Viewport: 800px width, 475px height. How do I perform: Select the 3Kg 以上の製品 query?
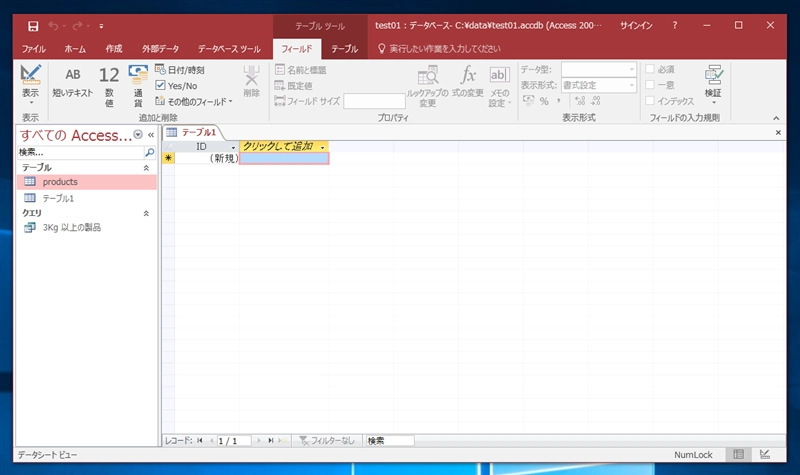point(87,228)
